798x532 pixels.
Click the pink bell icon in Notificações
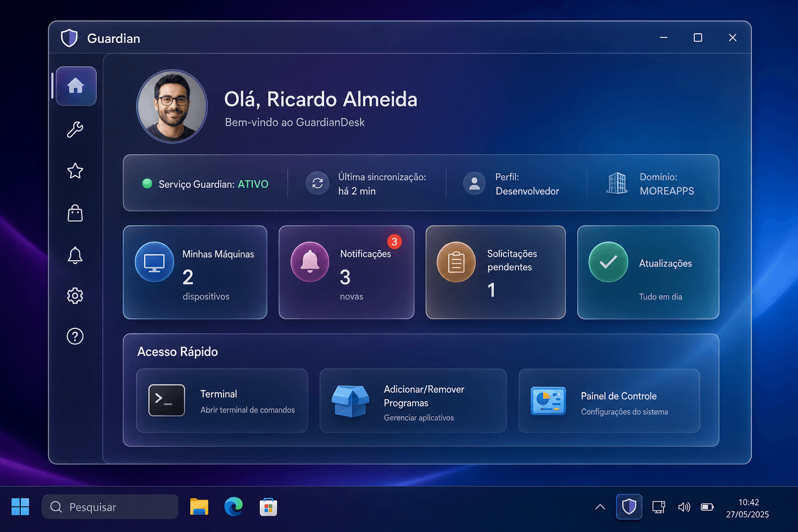coord(310,262)
